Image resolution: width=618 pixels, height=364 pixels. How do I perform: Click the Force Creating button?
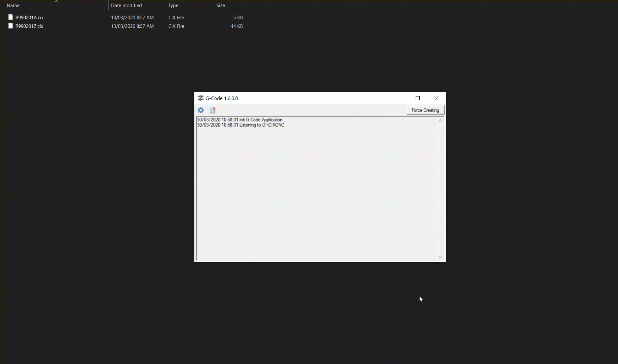click(x=425, y=110)
